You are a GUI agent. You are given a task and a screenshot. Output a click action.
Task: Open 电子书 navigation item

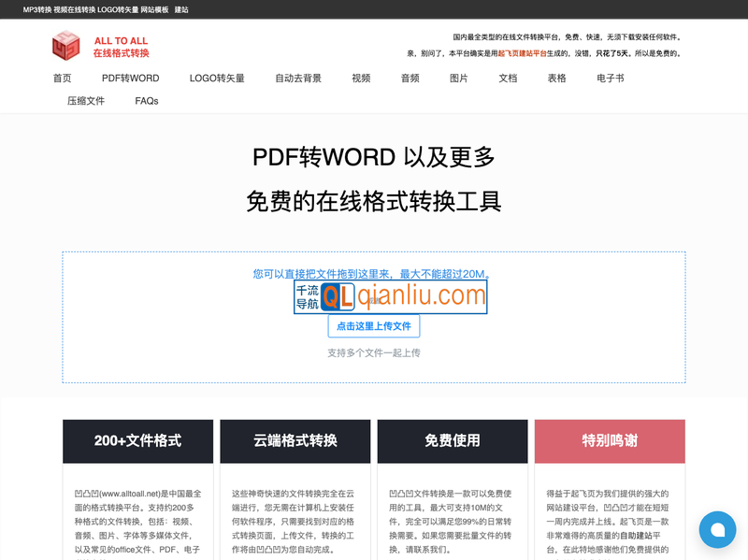pyautogui.click(x=611, y=79)
